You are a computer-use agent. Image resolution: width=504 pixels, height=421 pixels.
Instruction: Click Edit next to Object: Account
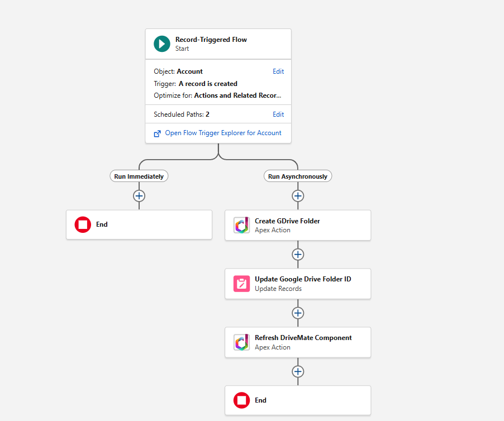point(278,71)
